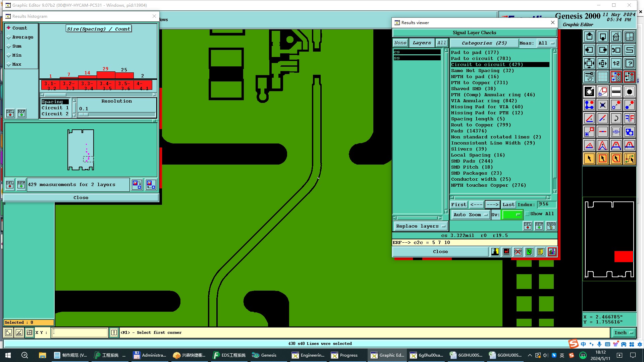Click the black octagon feature icon
Image resolution: width=644 pixels, height=362 pixels.
(x=630, y=92)
